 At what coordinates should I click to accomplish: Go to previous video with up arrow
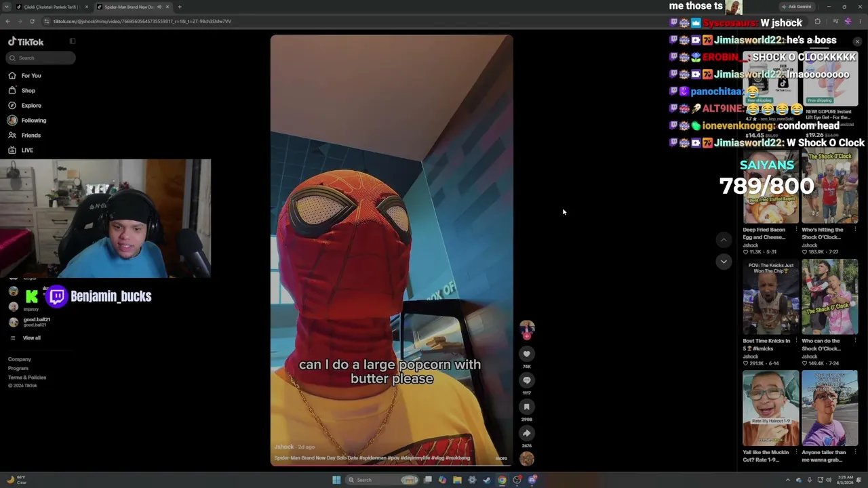pos(724,240)
